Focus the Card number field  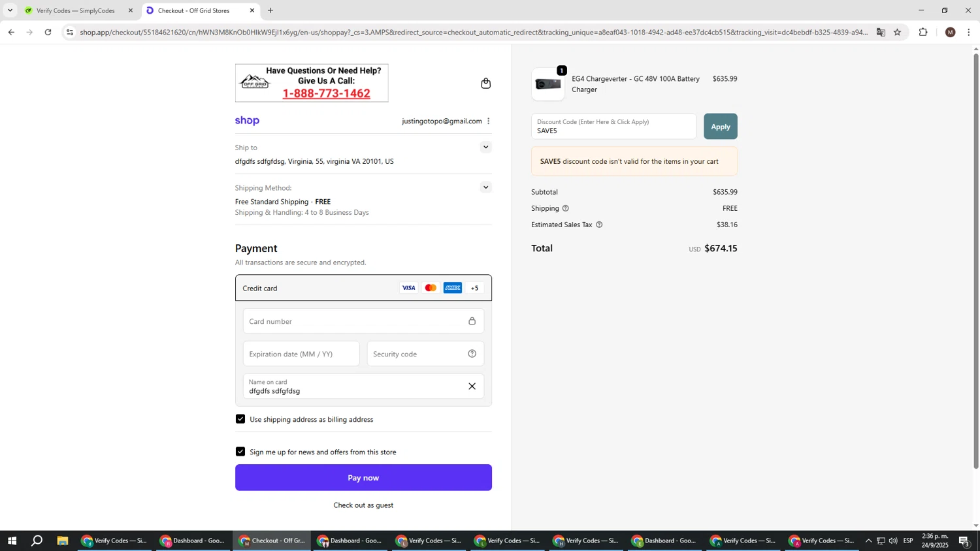[363, 321]
